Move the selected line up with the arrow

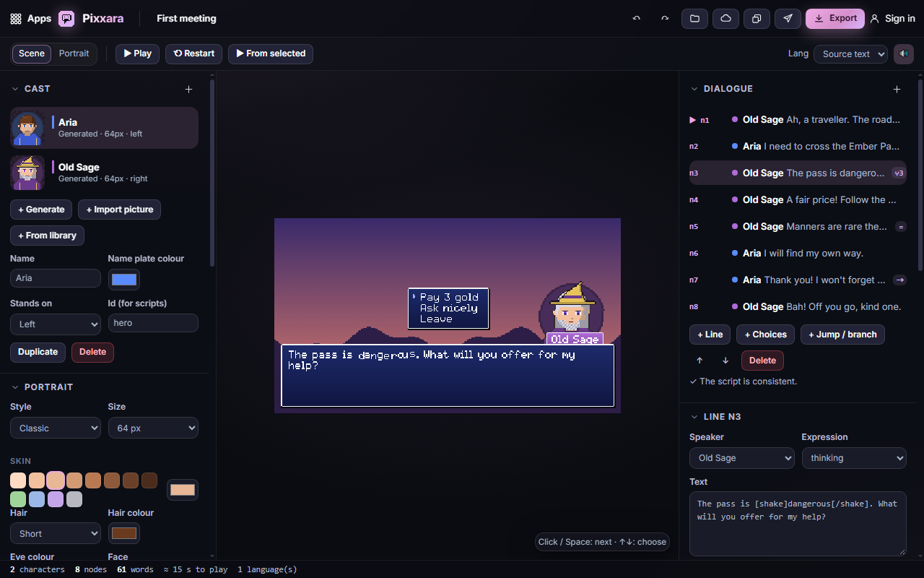699,361
